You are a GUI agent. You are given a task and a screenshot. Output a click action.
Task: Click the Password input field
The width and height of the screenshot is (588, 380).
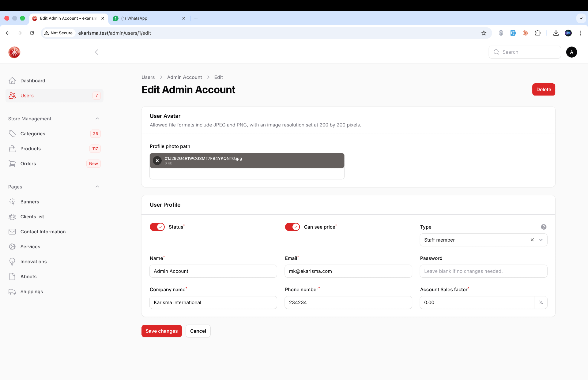click(483, 271)
